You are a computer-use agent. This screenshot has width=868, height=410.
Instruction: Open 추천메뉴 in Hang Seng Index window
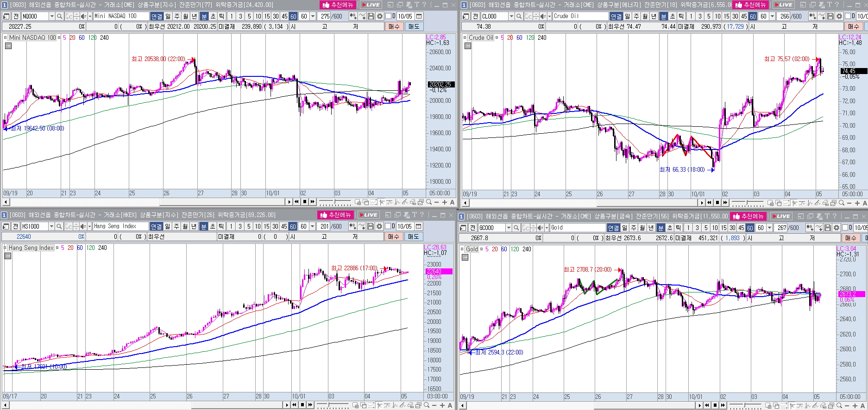[x=336, y=215]
